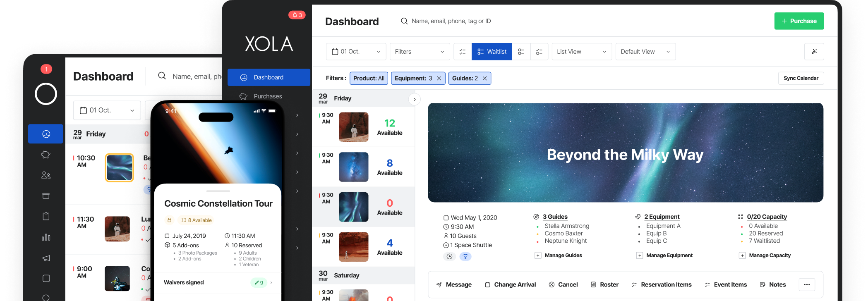The height and width of the screenshot is (301, 868).
Task: Toggle the Waitlist view button
Action: (x=492, y=52)
